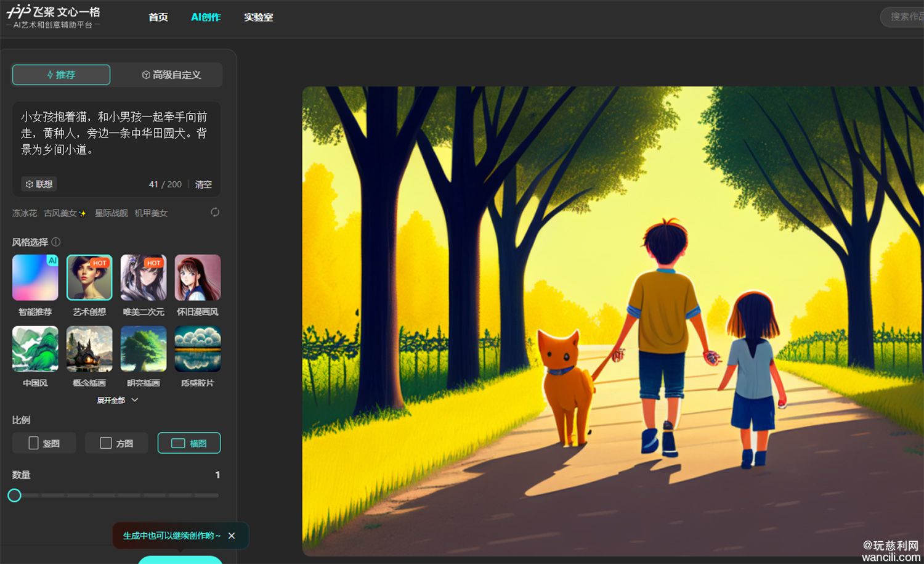Image resolution: width=924 pixels, height=564 pixels.
Task: Open the 实验室 lab tab
Action: point(258,17)
